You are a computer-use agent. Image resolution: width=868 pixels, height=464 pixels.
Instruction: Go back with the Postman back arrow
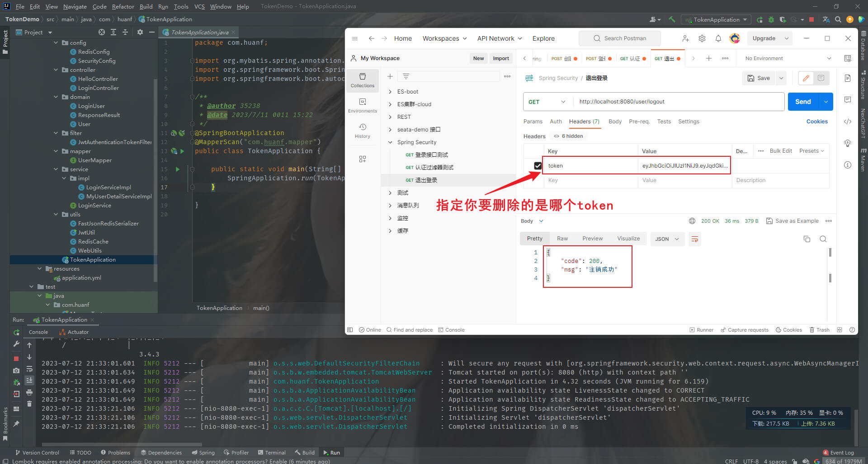371,38
